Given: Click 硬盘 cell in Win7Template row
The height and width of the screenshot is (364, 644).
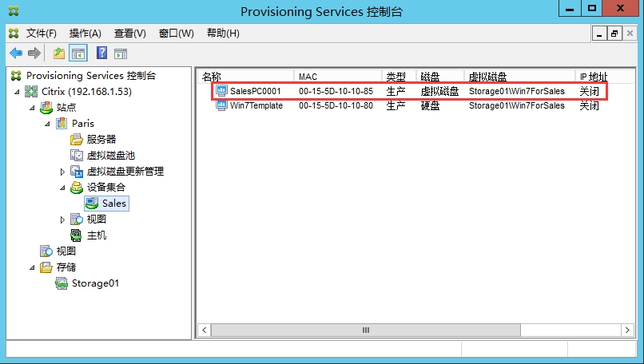Looking at the screenshot, I should coord(430,106).
